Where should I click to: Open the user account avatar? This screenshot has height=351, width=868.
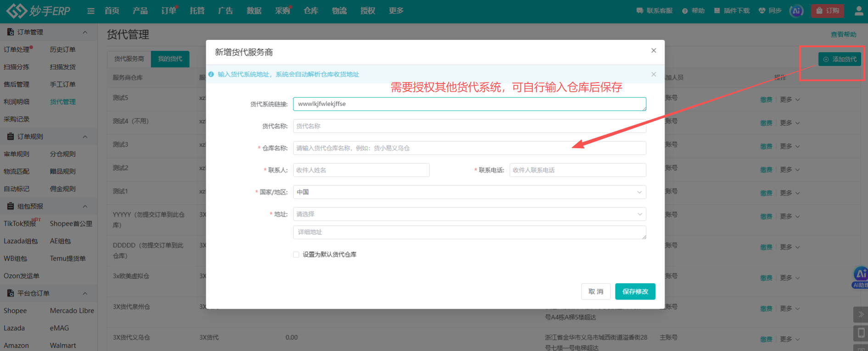pyautogui.click(x=859, y=11)
